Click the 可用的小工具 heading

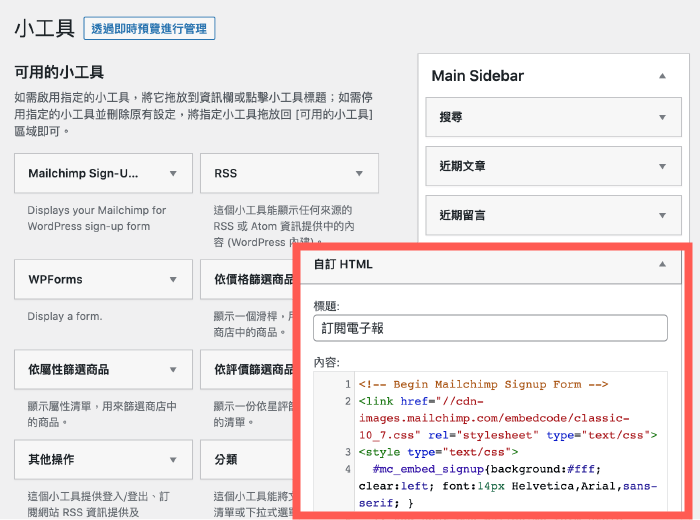click(59, 72)
